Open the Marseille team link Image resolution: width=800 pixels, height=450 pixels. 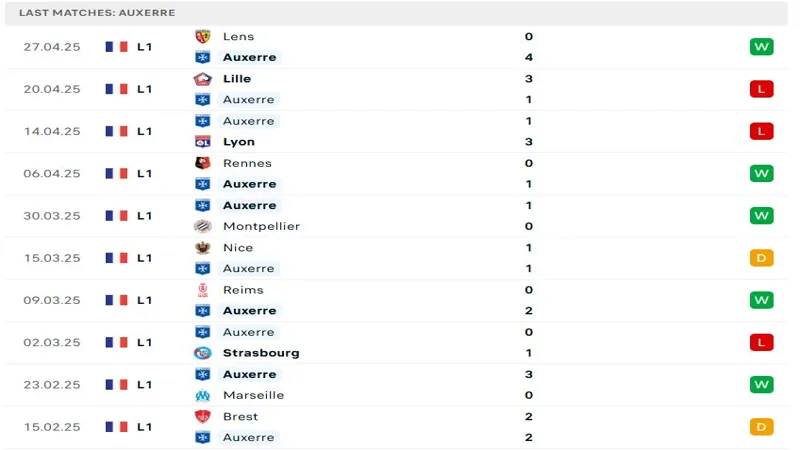(x=253, y=395)
